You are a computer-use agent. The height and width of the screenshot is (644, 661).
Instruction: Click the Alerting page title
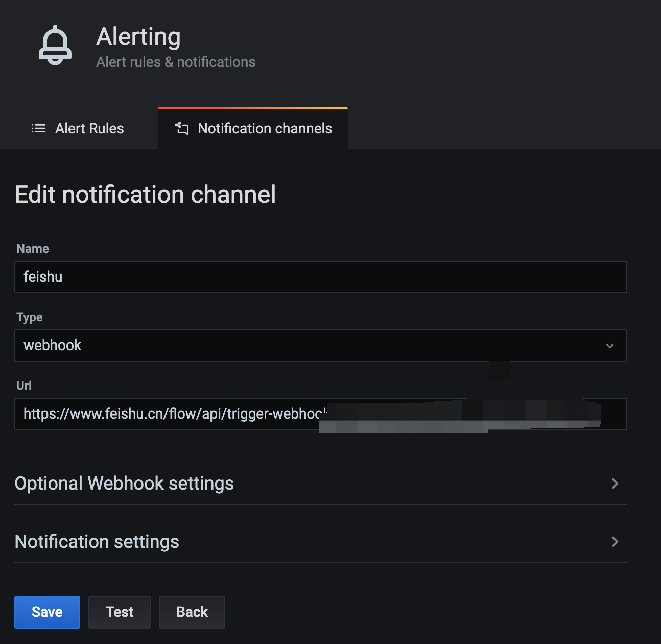coord(138,37)
